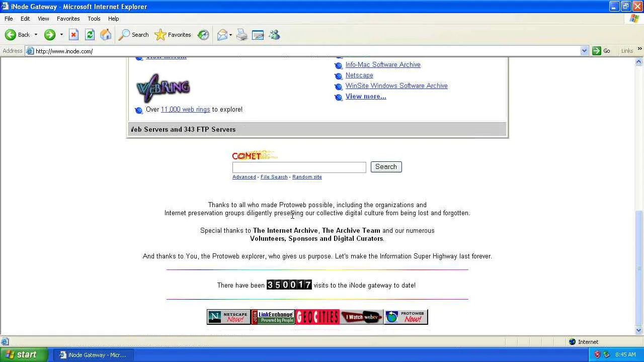Click the address bar URL field
Viewport: 644px width, 362px height.
pyautogui.click(x=307, y=51)
